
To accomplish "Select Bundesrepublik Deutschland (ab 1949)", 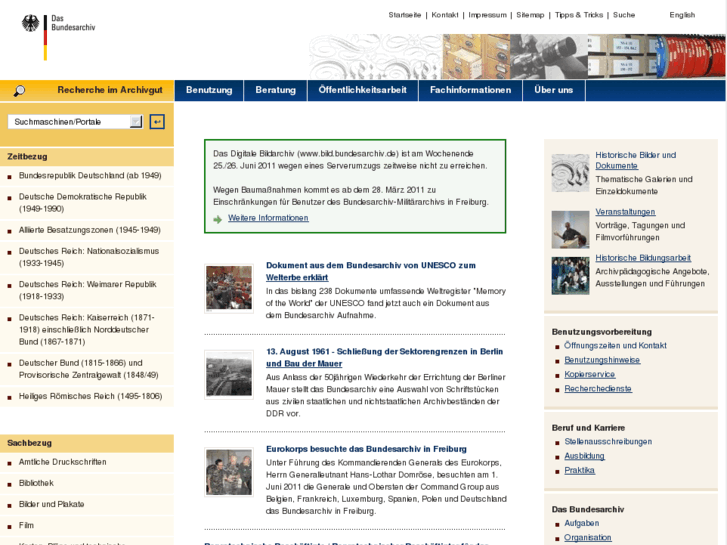I will pos(90,176).
